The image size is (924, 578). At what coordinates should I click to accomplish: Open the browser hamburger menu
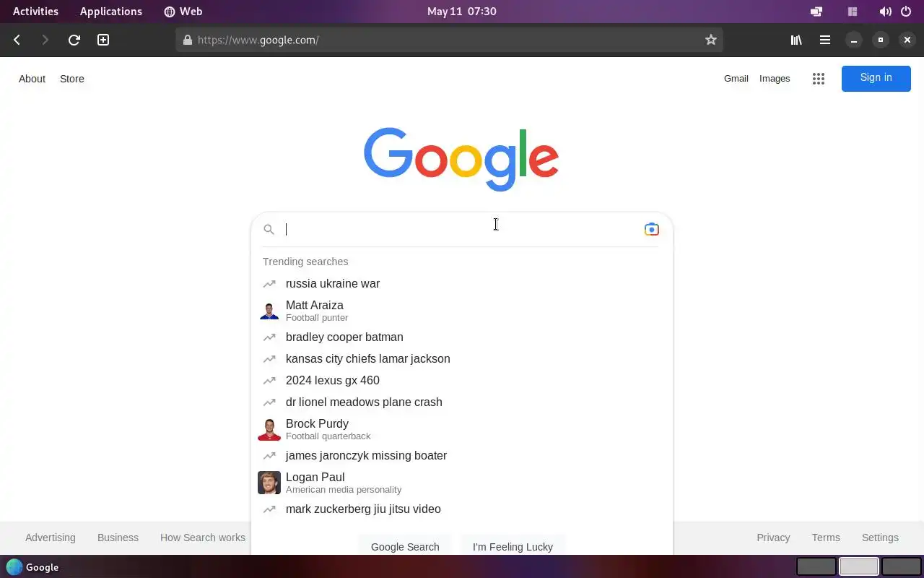pos(824,40)
